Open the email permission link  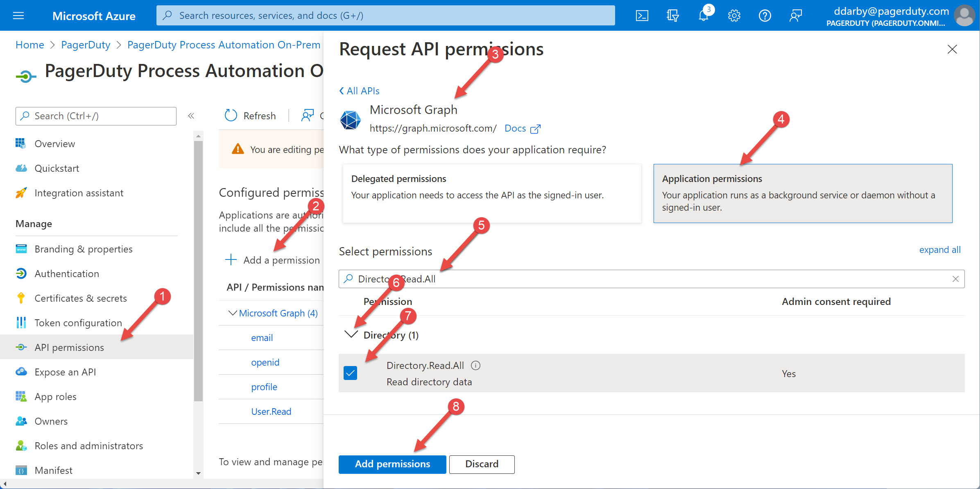[262, 338]
